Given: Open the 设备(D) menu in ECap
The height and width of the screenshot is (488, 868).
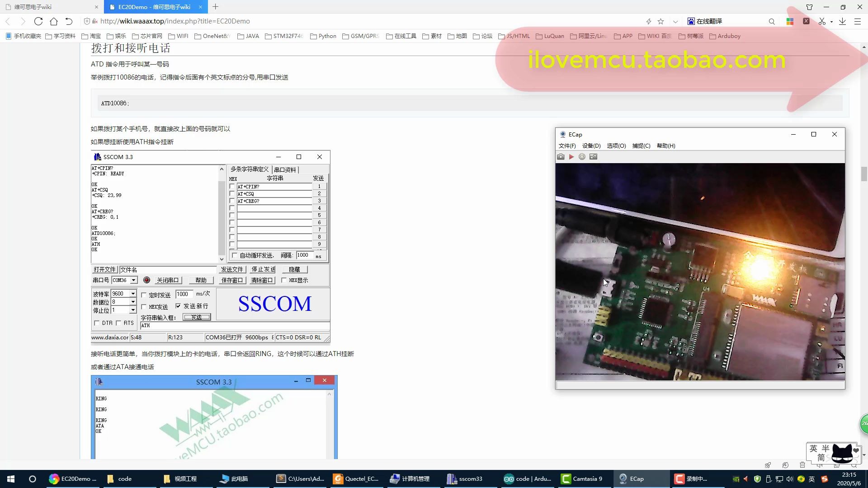Looking at the screenshot, I should [591, 146].
